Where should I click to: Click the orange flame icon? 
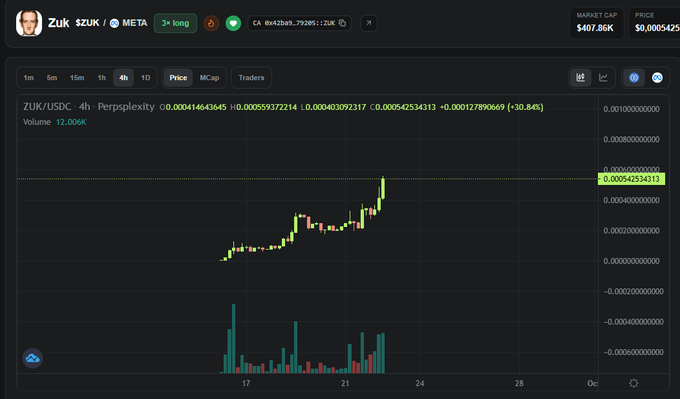(211, 23)
